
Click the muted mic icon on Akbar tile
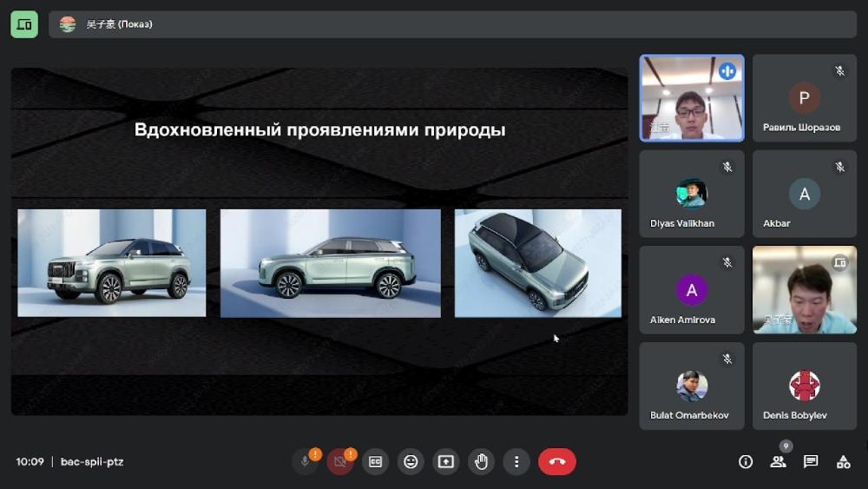point(839,167)
